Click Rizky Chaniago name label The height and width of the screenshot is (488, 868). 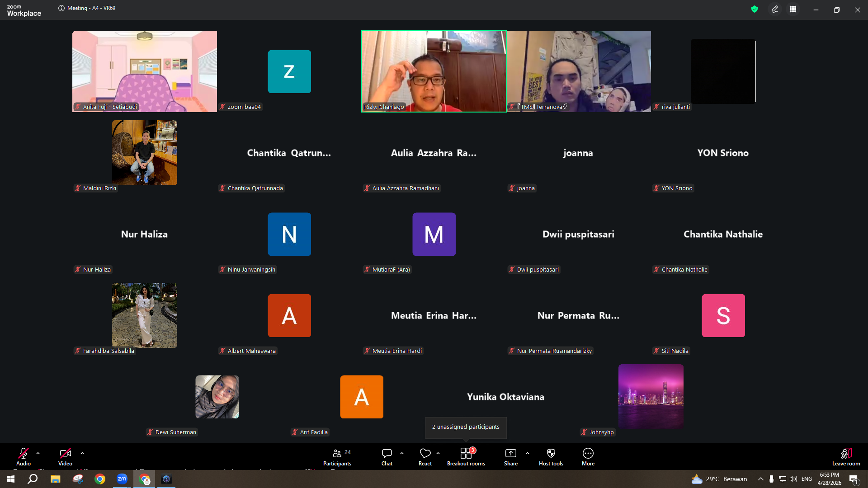click(x=384, y=107)
